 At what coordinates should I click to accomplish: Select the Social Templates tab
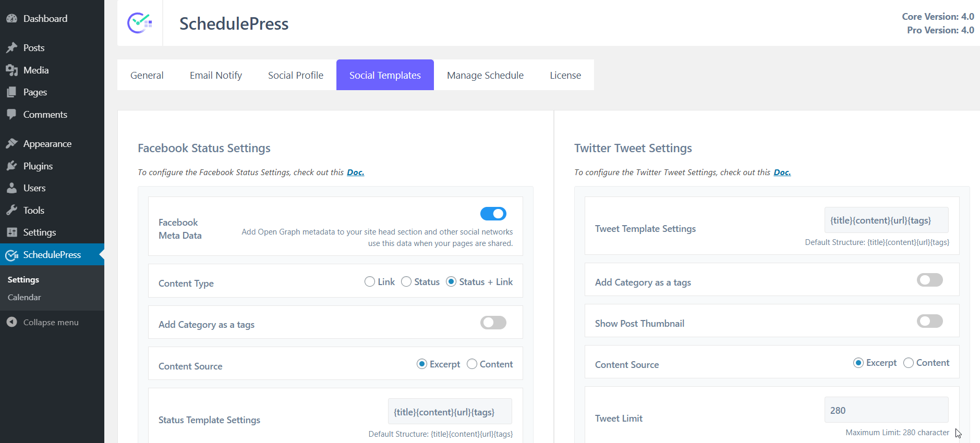(x=385, y=75)
